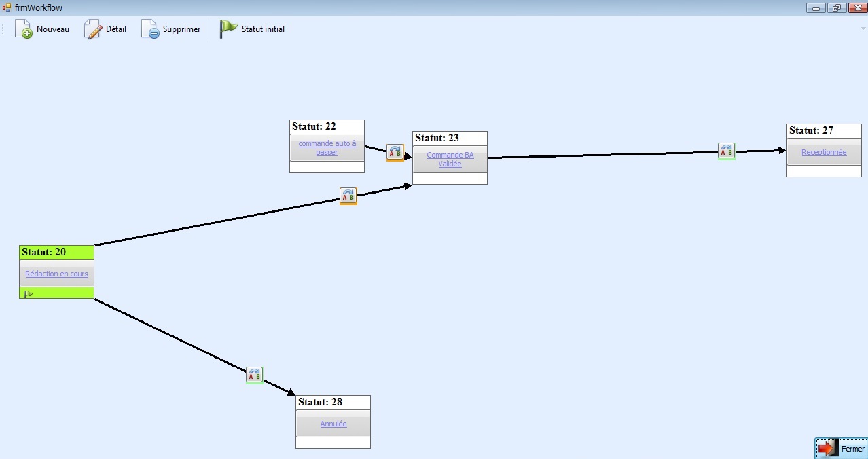
Task: Expand the toolbar overflow arrow at right
Action: [x=863, y=29]
